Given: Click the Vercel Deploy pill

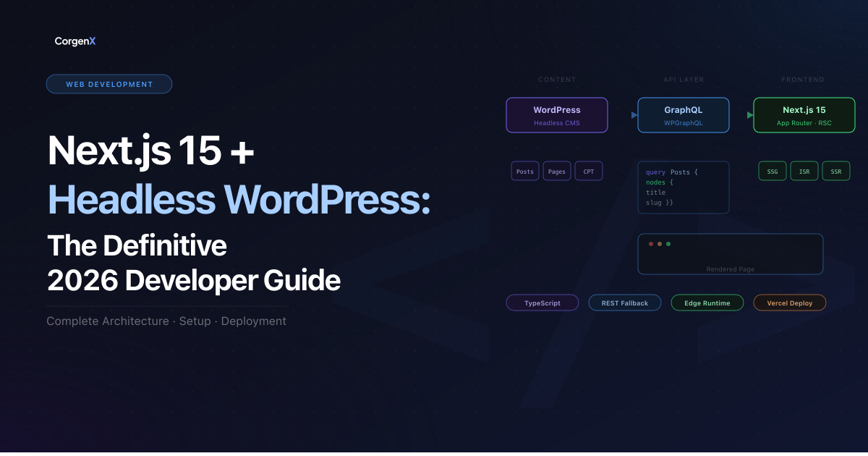Looking at the screenshot, I should pyautogui.click(x=790, y=303).
